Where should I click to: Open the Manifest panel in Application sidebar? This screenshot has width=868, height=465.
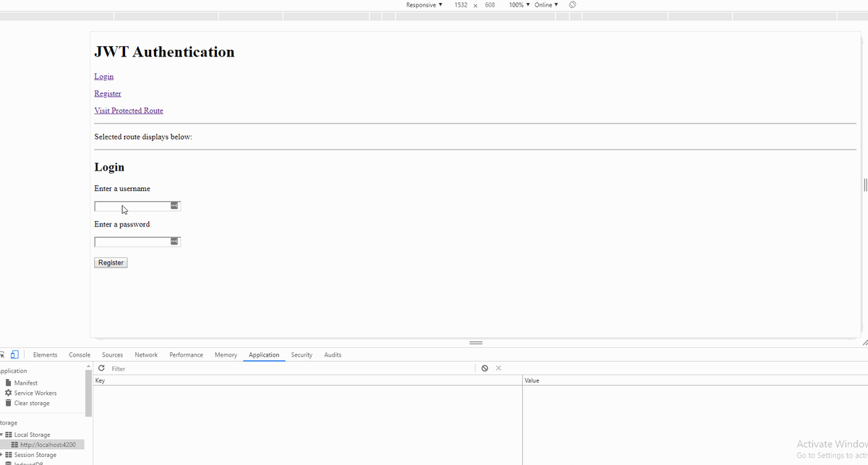click(25, 383)
